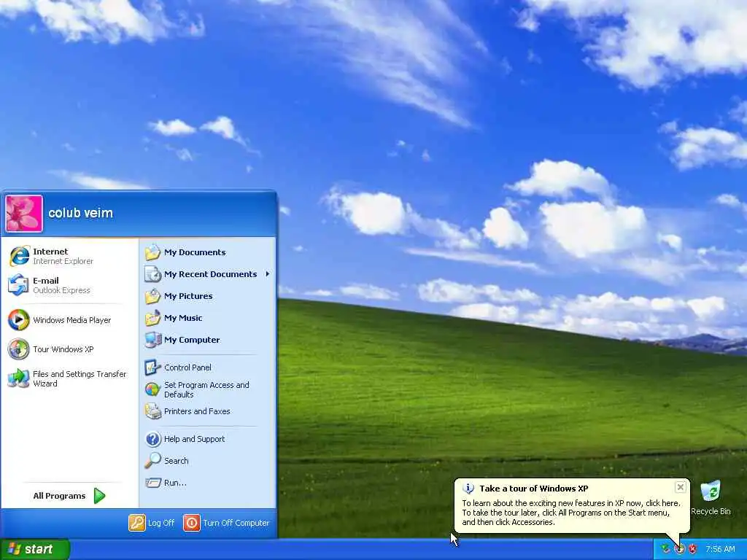Click My Pictures text label
The height and width of the screenshot is (560, 747).
188,296
